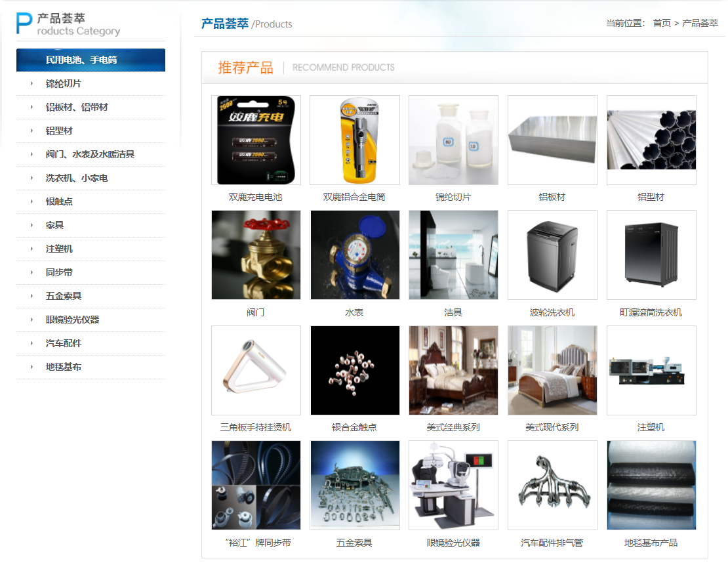
Task: Click the 双鹿铝合金电筒 caption
Action: tap(354, 197)
